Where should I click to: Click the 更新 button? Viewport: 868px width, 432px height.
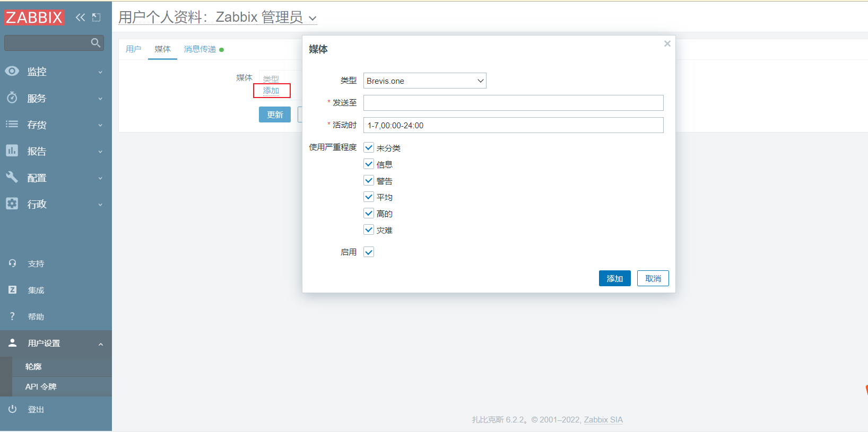click(x=275, y=114)
